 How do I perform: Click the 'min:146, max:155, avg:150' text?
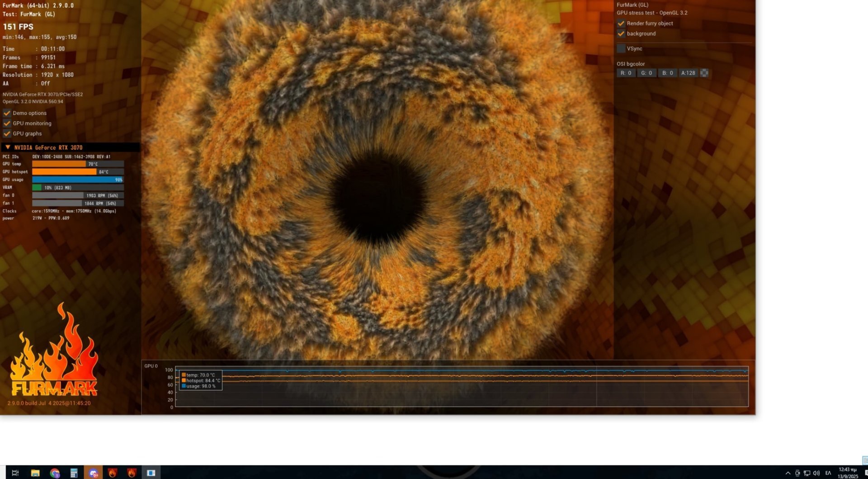point(40,37)
